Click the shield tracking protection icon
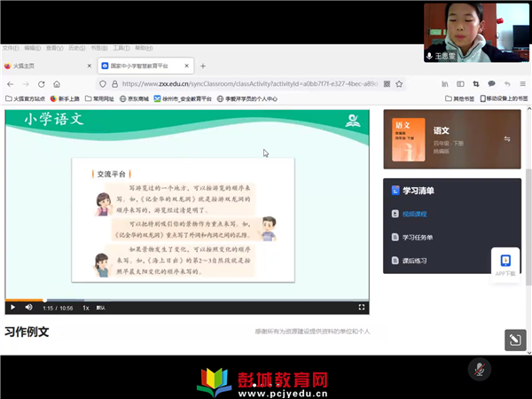This screenshot has height=399, width=532. click(103, 84)
